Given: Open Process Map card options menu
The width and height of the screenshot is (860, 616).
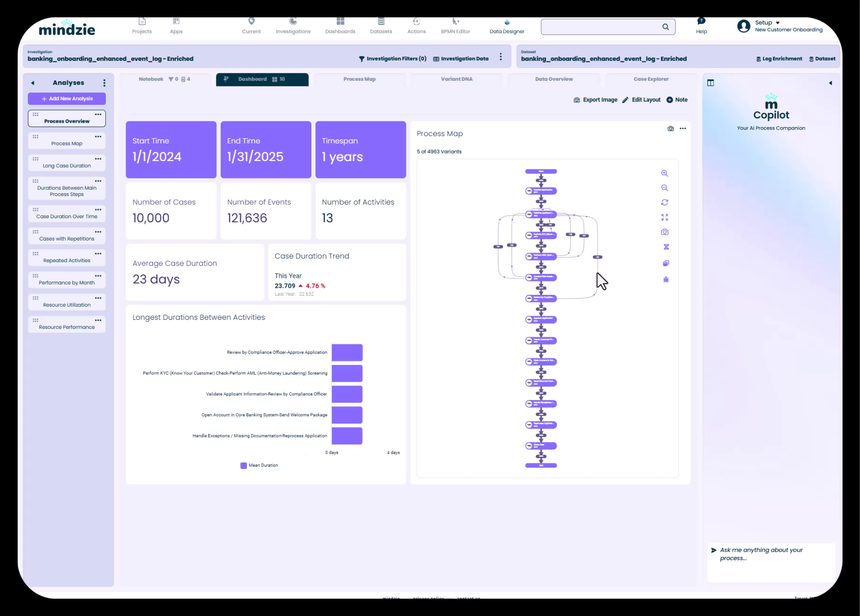Looking at the screenshot, I should click(683, 128).
